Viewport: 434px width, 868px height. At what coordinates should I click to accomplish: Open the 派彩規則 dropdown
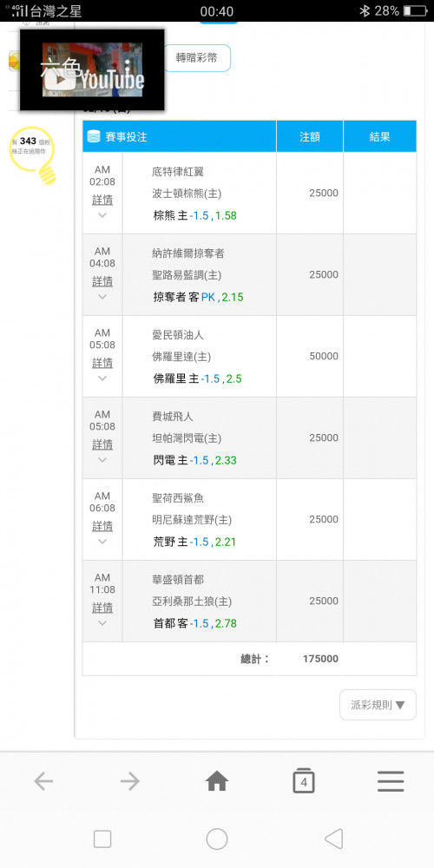(x=378, y=705)
